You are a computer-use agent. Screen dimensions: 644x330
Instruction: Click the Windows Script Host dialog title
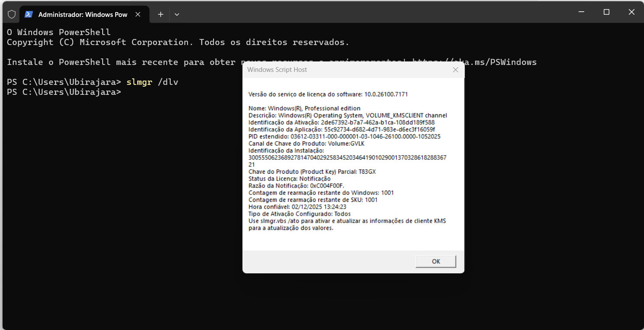277,70
